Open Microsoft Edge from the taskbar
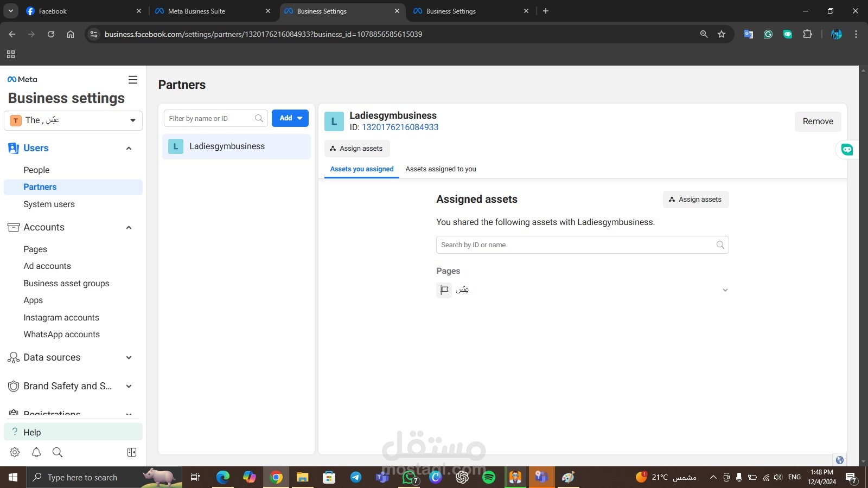The image size is (868, 488). 223,477
